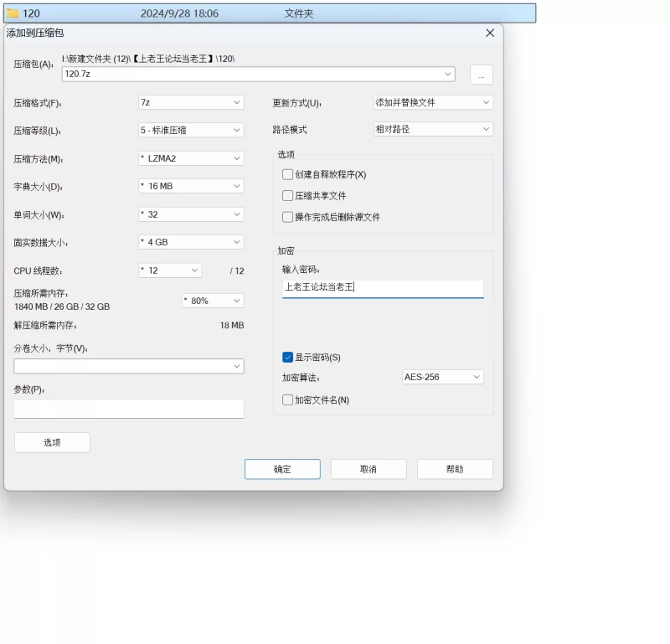
Task: Click the 参数(P) input field
Action: tap(129, 409)
